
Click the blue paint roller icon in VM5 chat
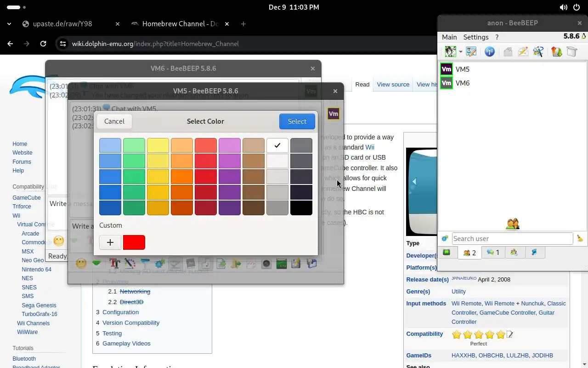[x=145, y=264]
